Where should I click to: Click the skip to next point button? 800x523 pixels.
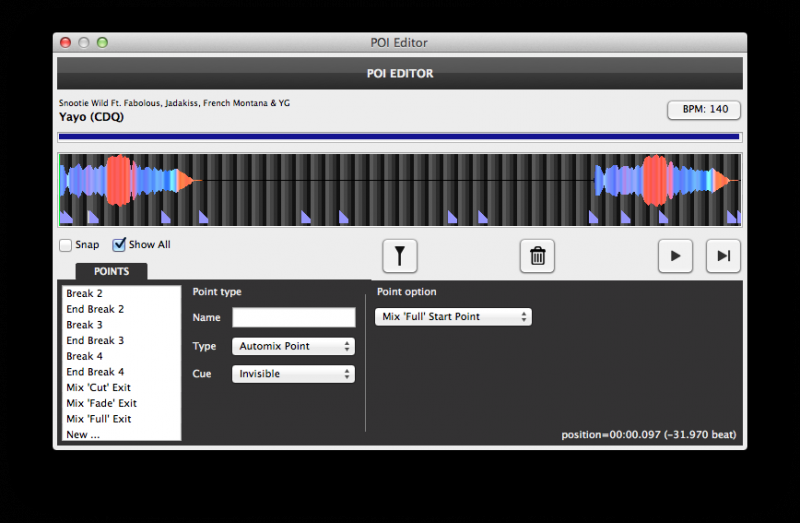[x=723, y=256]
